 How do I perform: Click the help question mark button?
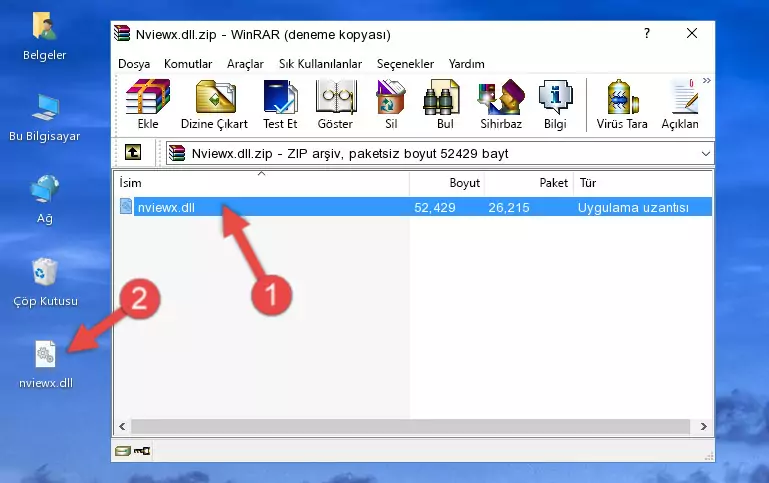pyautogui.click(x=647, y=33)
